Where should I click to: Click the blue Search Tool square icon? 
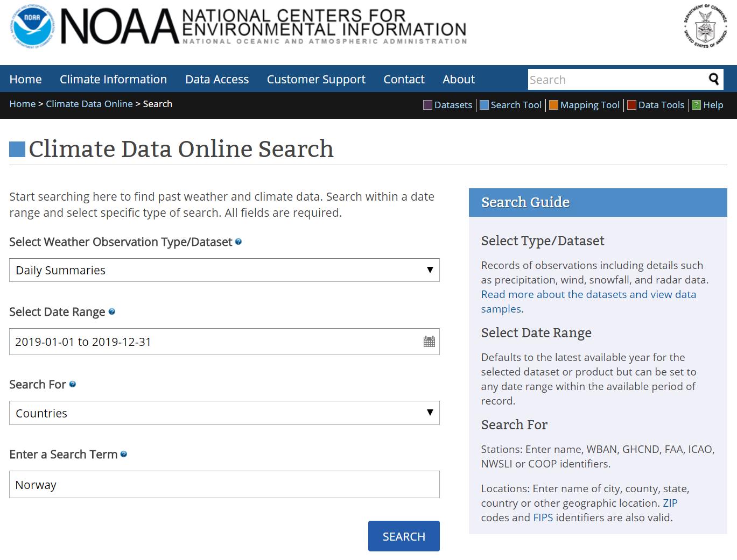pyautogui.click(x=484, y=105)
